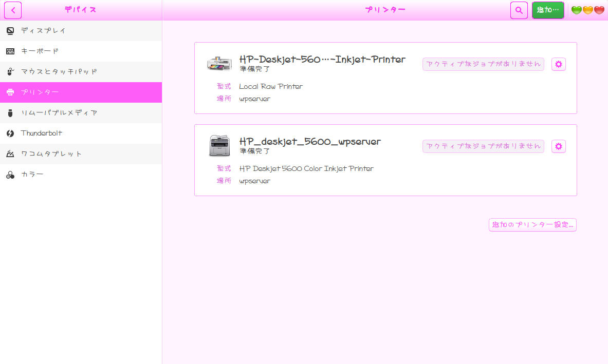
Task: Select the display monitor icon in sidebar
Action: pos(10,31)
